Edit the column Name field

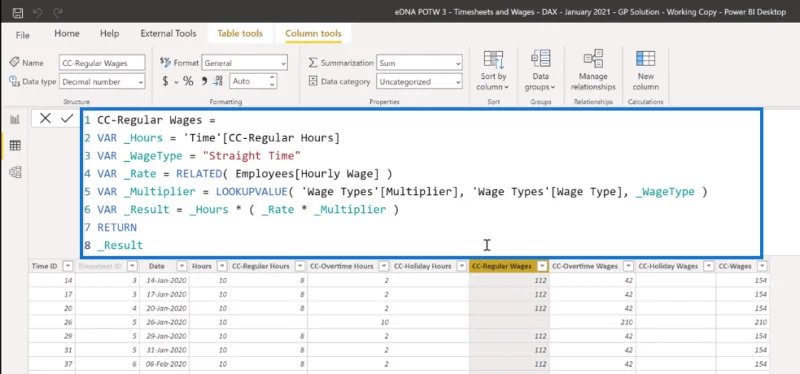point(102,63)
